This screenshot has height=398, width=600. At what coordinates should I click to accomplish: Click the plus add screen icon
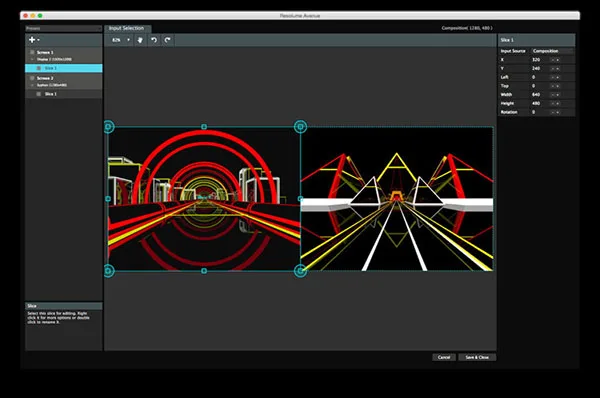[32, 39]
